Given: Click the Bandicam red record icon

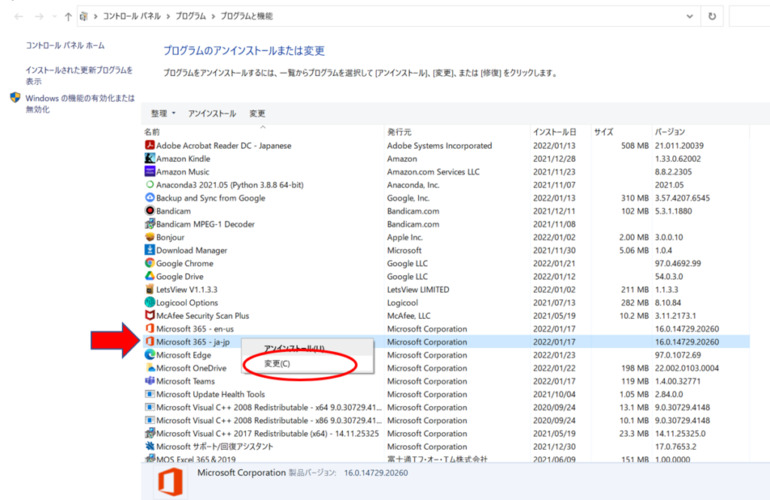Looking at the screenshot, I should tap(150, 211).
